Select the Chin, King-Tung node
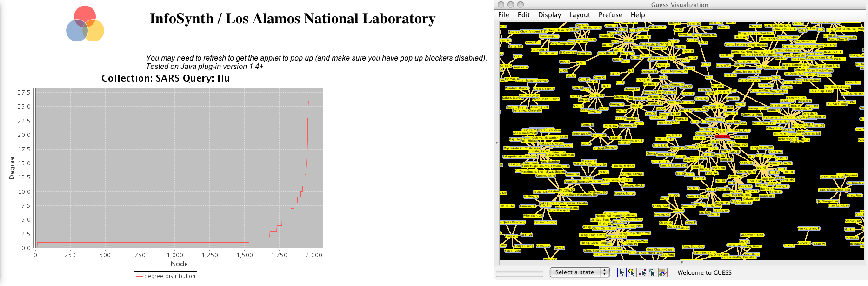Screen dimensions: 868x286 [821, 91]
